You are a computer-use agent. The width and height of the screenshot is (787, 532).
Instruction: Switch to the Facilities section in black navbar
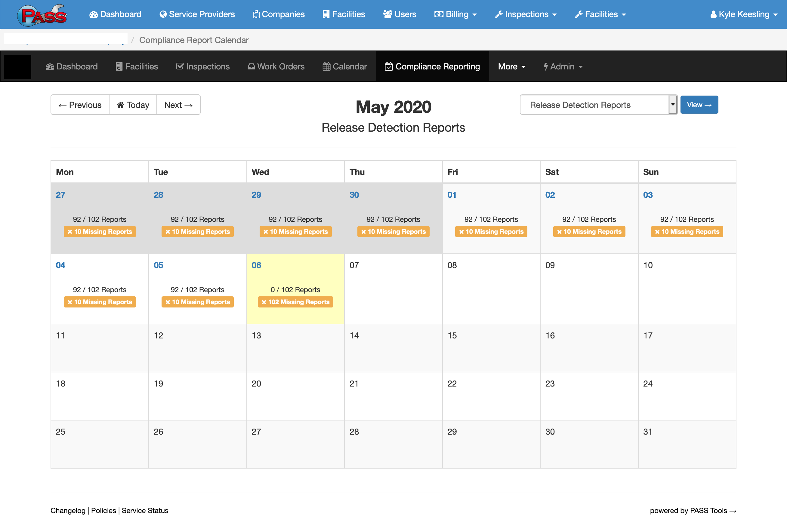137,66
